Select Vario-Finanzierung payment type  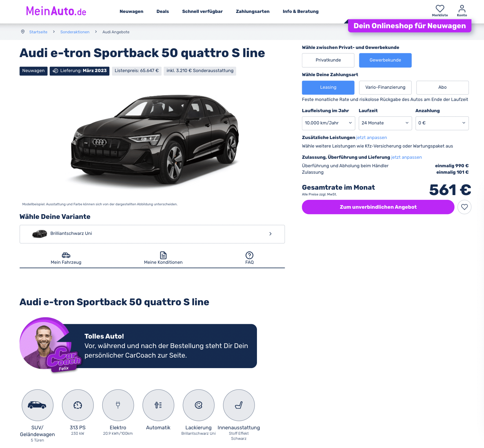point(385,87)
